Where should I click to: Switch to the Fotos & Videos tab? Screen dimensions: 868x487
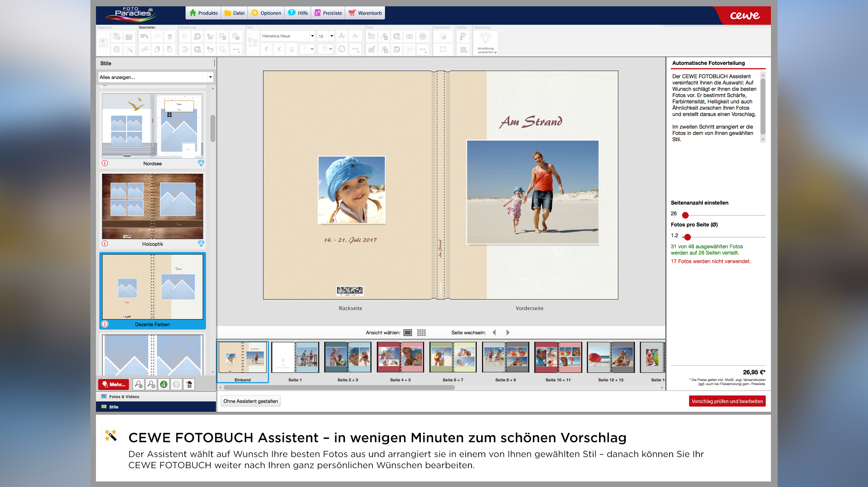coord(124,397)
